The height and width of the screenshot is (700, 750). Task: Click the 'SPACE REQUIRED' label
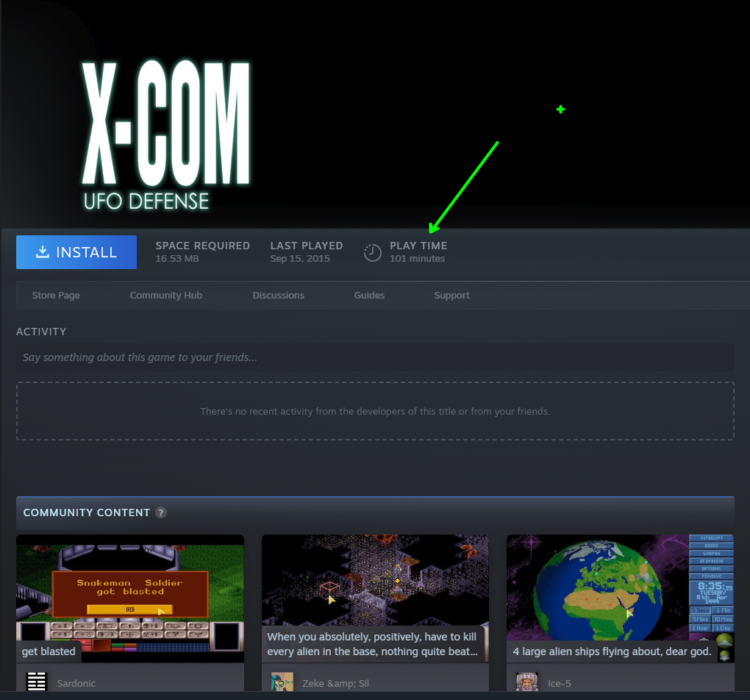[203, 246]
